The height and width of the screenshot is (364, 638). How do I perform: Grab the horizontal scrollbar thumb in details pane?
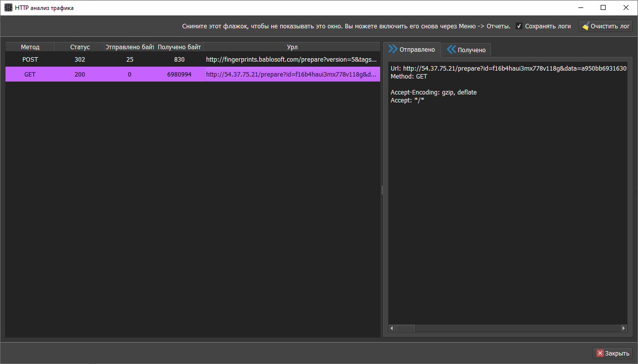(x=405, y=328)
